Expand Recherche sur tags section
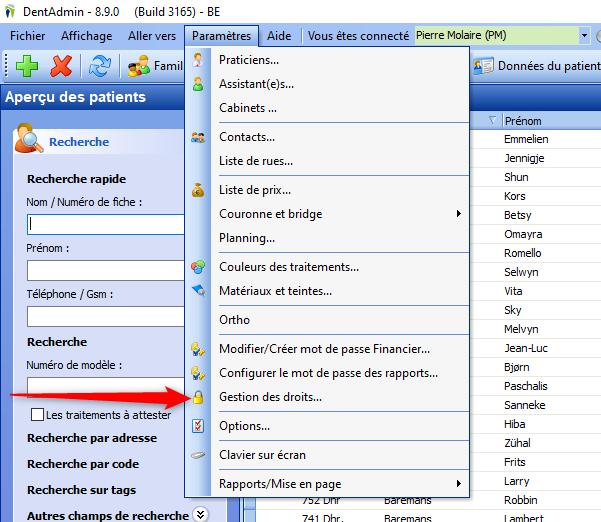 82,490
